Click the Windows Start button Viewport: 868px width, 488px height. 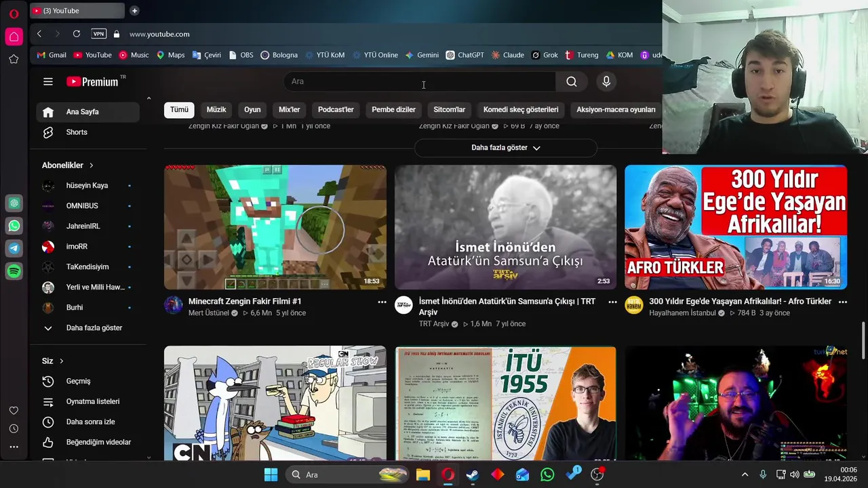pos(271,474)
